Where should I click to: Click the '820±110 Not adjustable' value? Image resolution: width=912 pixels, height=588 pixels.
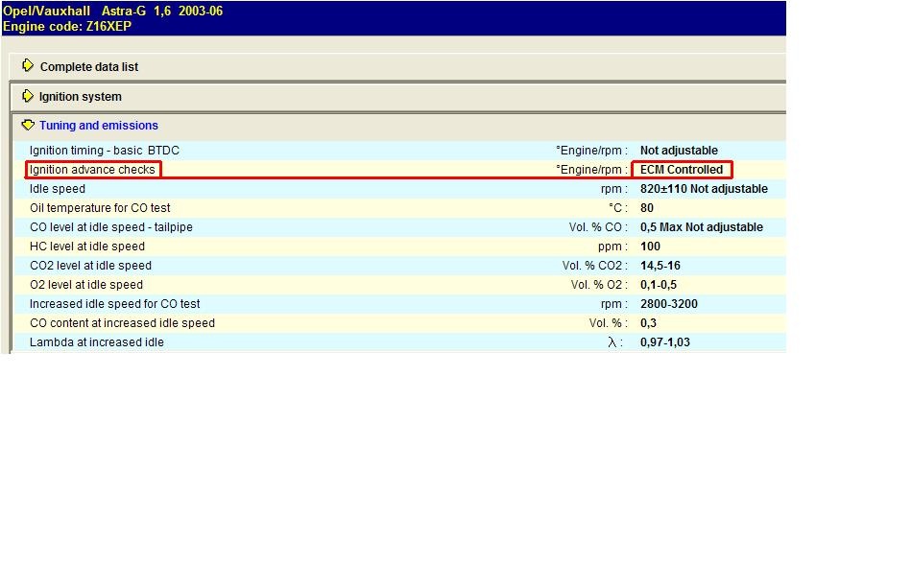[x=704, y=189]
